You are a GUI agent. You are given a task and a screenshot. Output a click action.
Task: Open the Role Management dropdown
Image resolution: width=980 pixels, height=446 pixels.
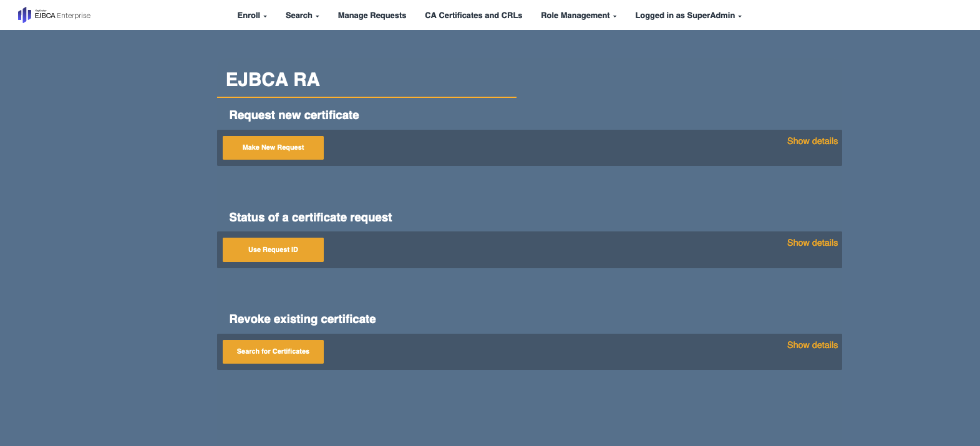[x=578, y=16]
